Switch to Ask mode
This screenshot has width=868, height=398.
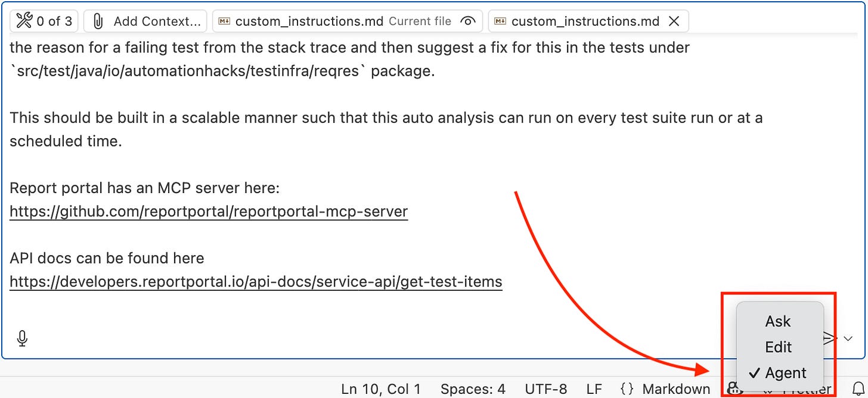click(778, 321)
